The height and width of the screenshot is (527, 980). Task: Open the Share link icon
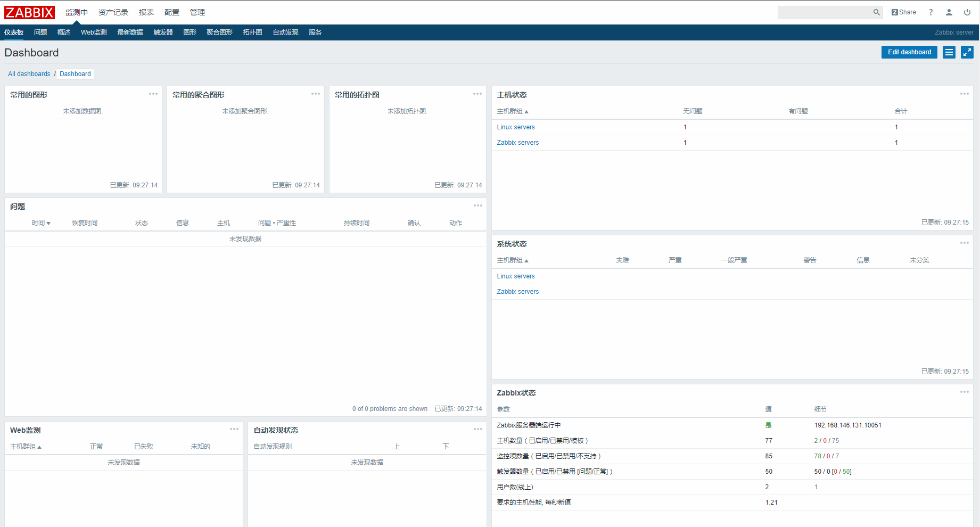(x=904, y=12)
